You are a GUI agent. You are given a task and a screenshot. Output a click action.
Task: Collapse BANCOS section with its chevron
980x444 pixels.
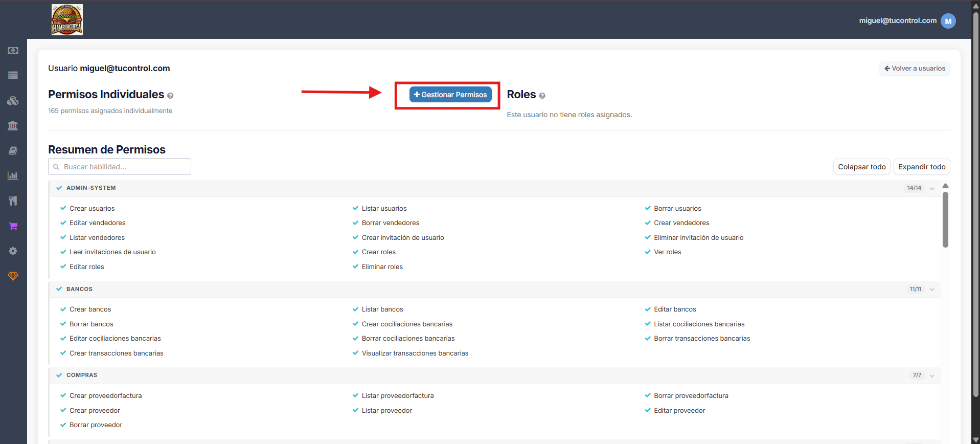point(932,290)
